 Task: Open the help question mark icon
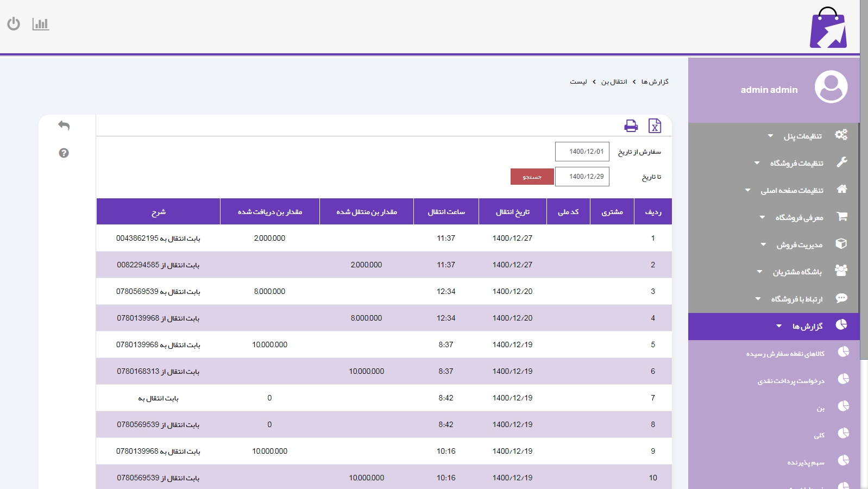click(x=64, y=153)
